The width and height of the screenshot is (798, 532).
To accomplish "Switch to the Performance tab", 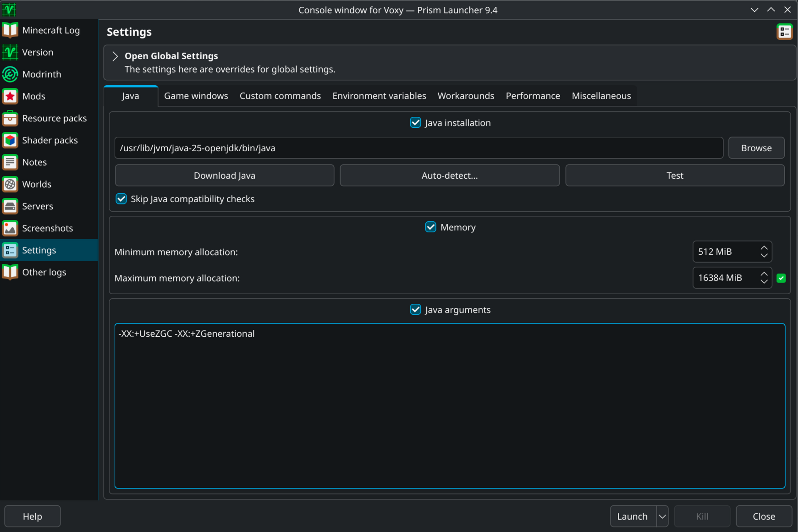I will tap(533, 96).
